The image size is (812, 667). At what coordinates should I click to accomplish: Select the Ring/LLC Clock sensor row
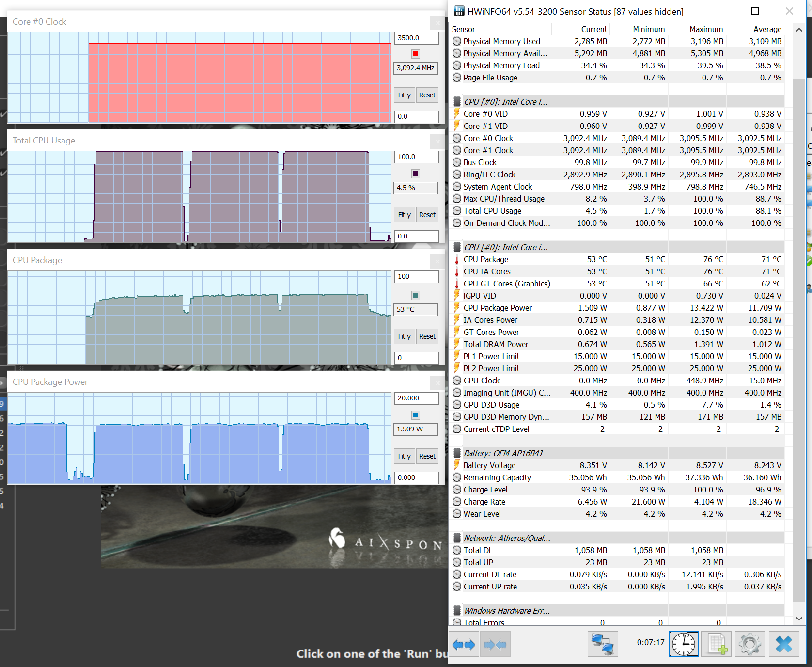pyautogui.click(x=617, y=175)
